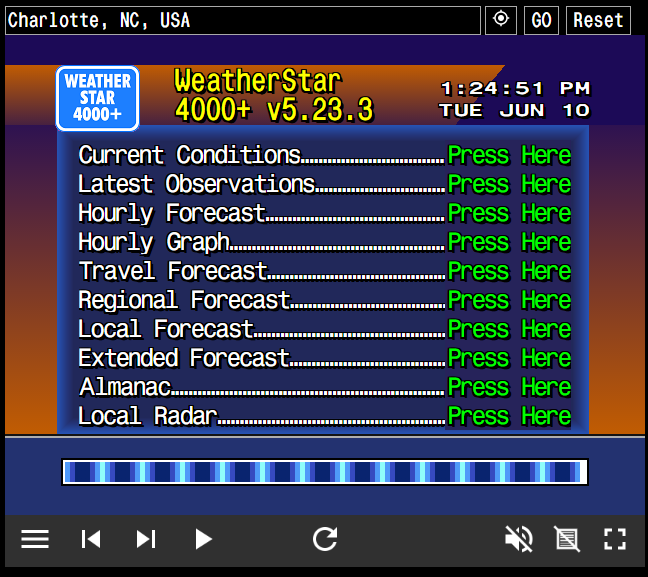Open the hamburger menu icon

point(35,539)
